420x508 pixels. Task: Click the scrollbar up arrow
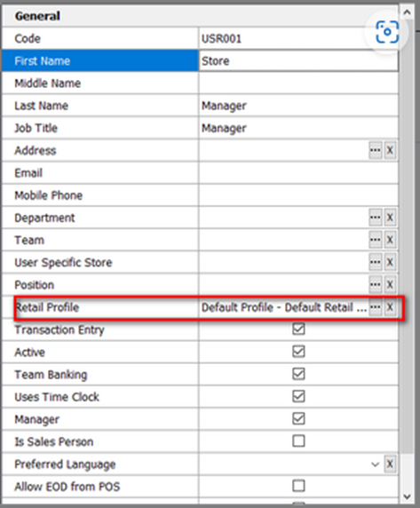(407, 12)
